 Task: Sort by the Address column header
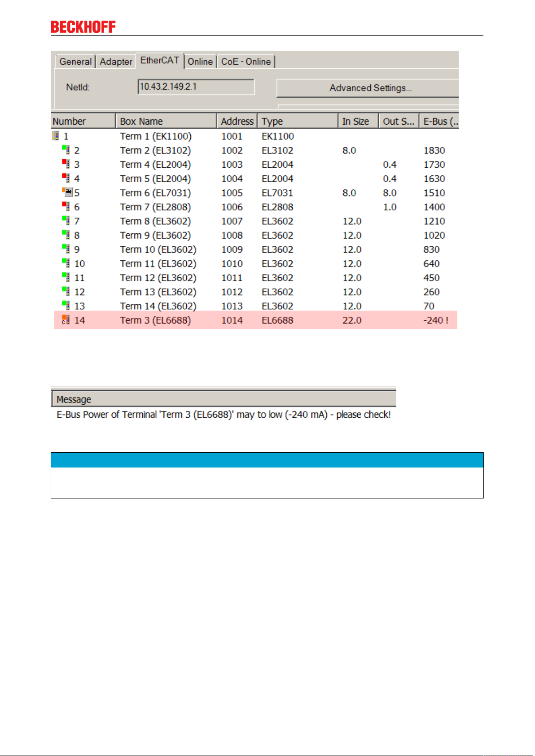237,121
